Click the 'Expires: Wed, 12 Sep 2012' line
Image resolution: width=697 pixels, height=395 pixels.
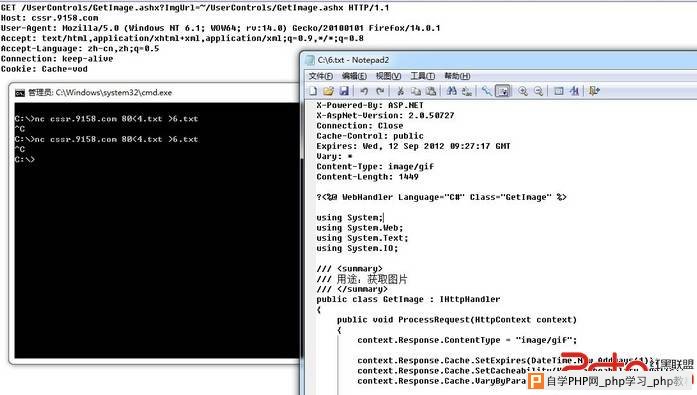pos(413,146)
